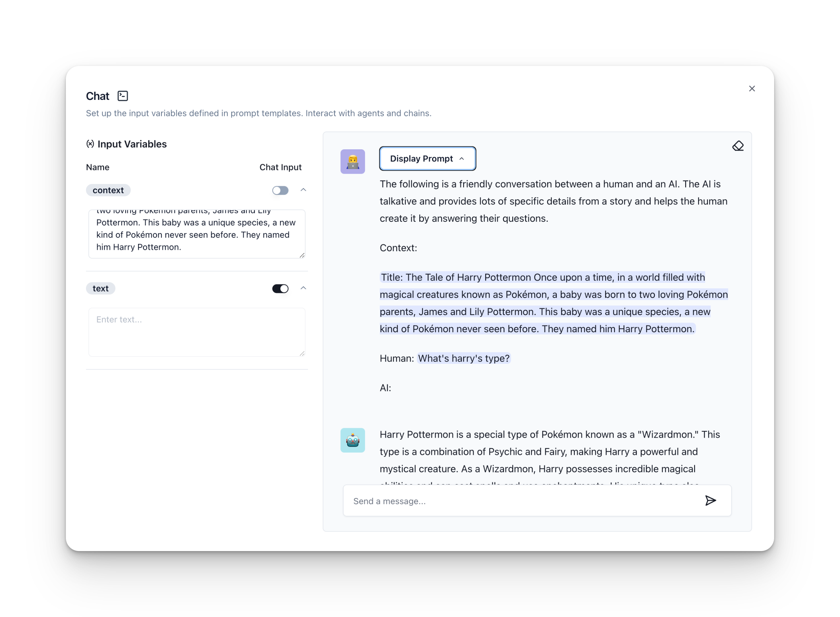Click the 'Input Variables' heading

132,144
